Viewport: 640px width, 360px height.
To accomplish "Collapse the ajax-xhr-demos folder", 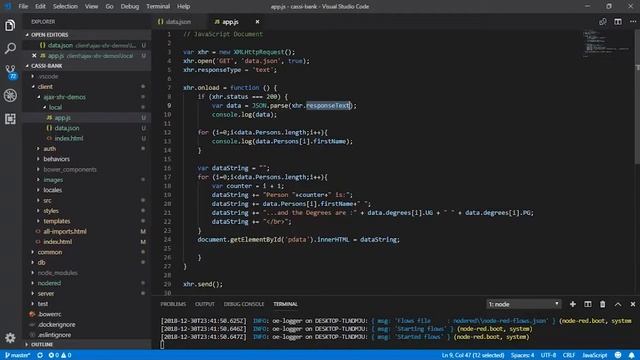I will click(64, 97).
